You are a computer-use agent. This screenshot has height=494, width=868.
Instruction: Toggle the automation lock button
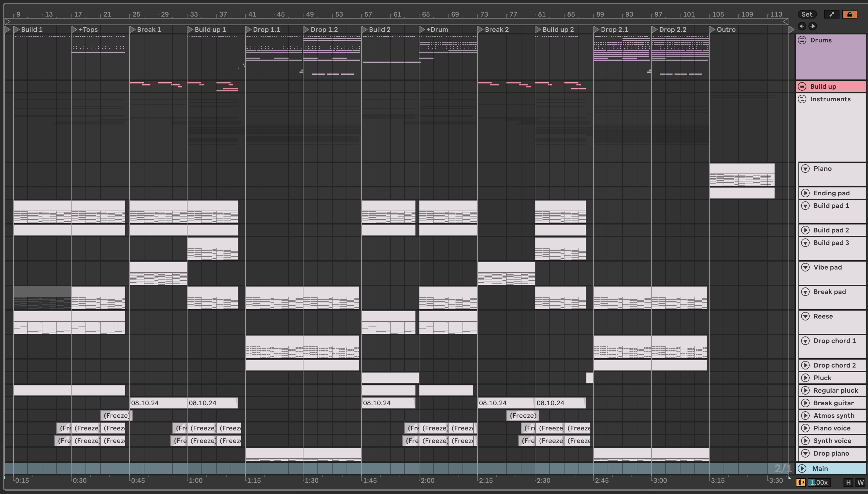[x=849, y=14]
